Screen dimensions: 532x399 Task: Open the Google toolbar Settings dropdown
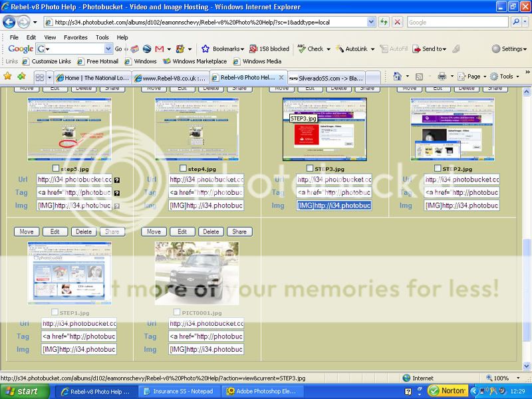pos(509,49)
